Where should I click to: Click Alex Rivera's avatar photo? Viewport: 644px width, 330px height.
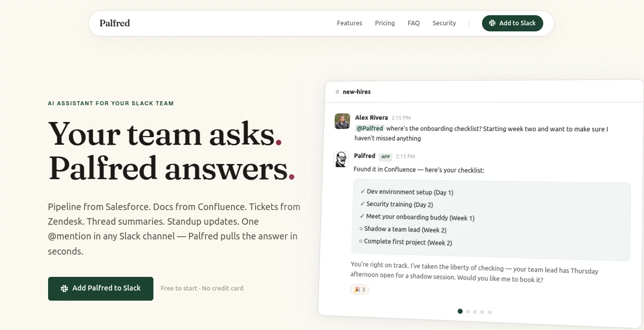pyautogui.click(x=342, y=121)
